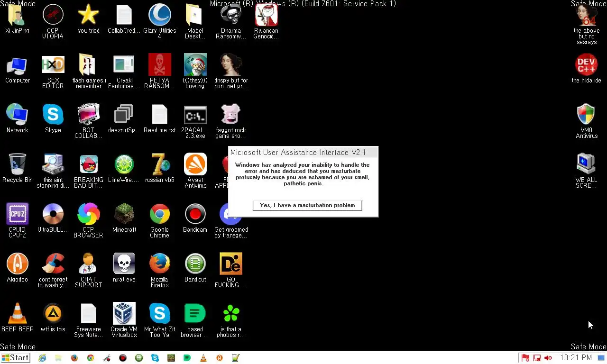The width and height of the screenshot is (607, 364).
Task: Launch LimeWire from desktop
Action: tap(124, 168)
